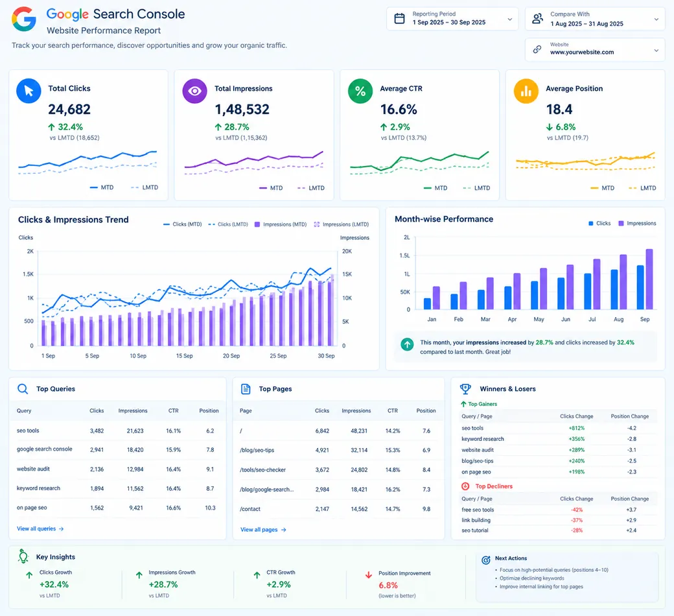Click the purple eye icon for Total Impressions
The image size is (674, 616).
click(194, 91)
